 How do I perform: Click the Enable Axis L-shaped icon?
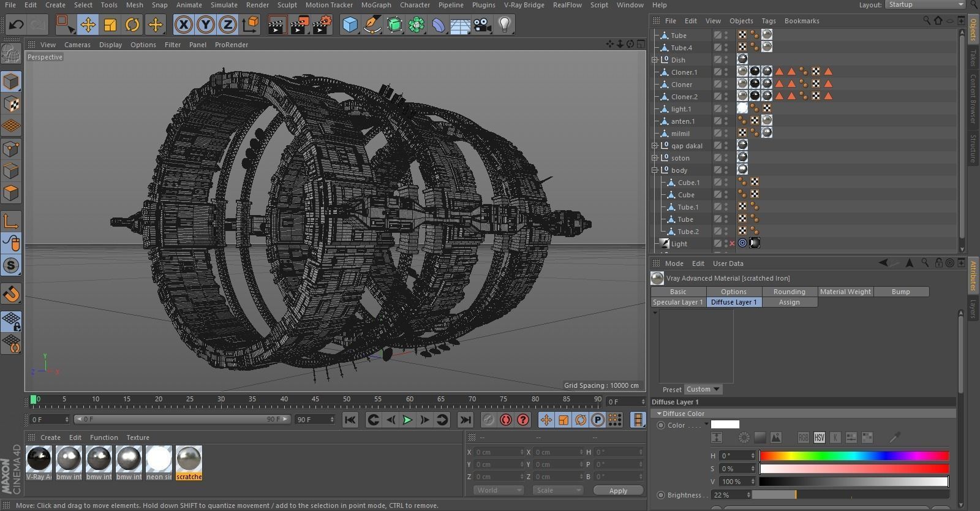(x=11, y=221)
